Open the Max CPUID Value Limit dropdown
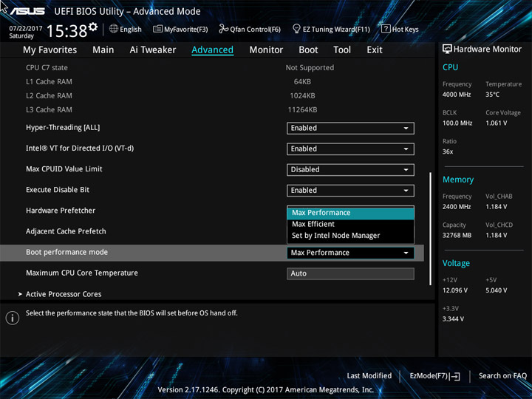 (350, 170)
